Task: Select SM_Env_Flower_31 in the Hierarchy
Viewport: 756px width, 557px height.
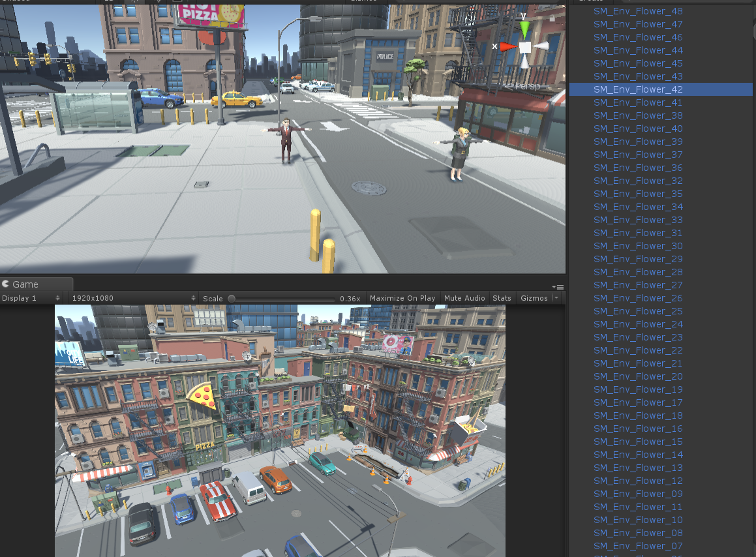Action: pos(661,232)
